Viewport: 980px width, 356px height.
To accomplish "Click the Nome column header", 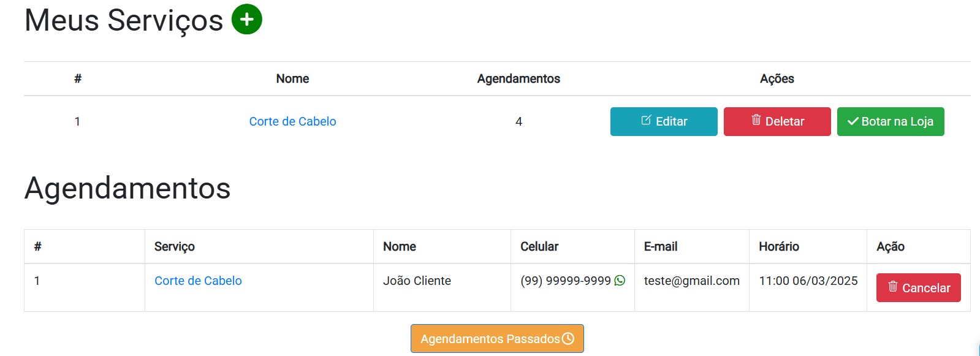I will (x=292, y=78).
